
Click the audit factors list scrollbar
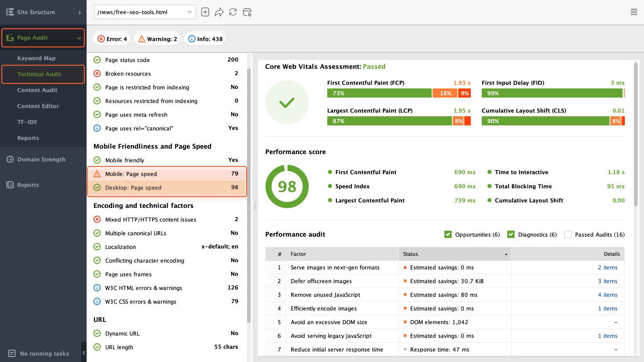point(249,195)
